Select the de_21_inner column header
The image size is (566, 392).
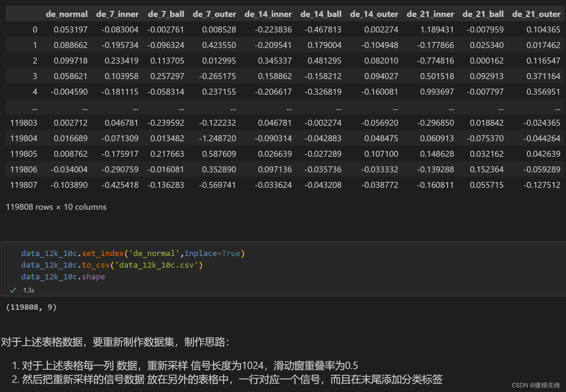click(x=430, y=14)
